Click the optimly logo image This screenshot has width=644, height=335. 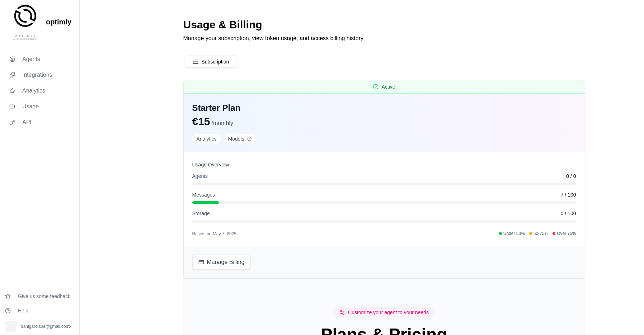(25, 22)
